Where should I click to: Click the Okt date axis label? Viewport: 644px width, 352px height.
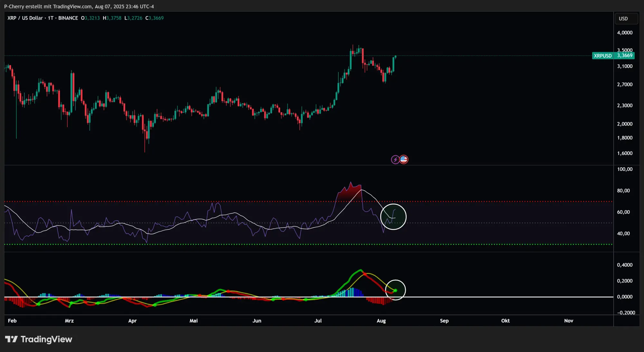505,321
